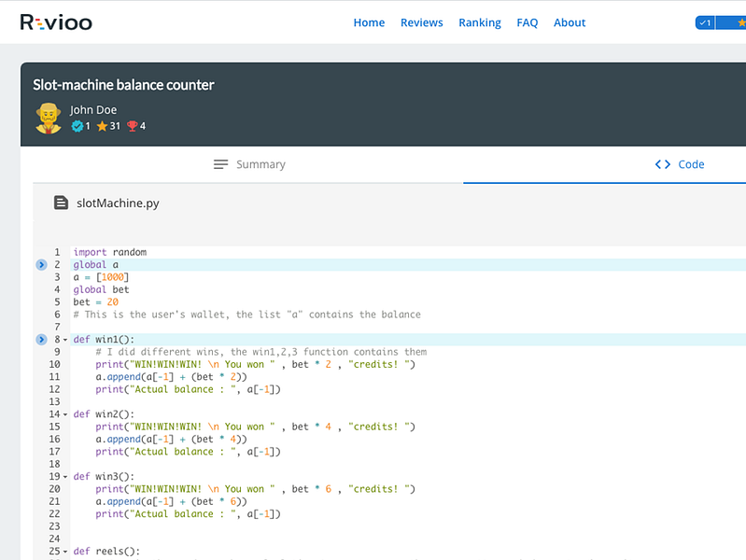Screen dimensions: 746x560
Task: Click the Summary lines icon
Action: tap(220, 164)
